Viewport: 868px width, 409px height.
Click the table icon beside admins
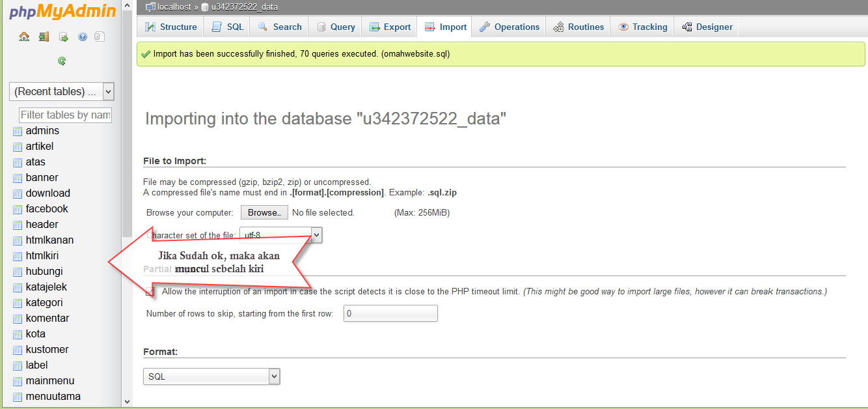tap(18, 131)
